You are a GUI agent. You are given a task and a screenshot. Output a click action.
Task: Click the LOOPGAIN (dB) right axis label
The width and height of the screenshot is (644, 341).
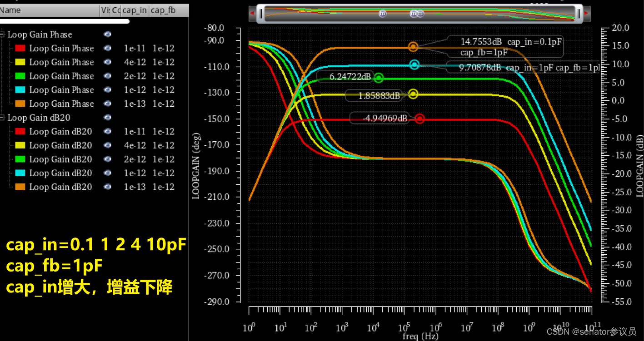pos(639,165)
